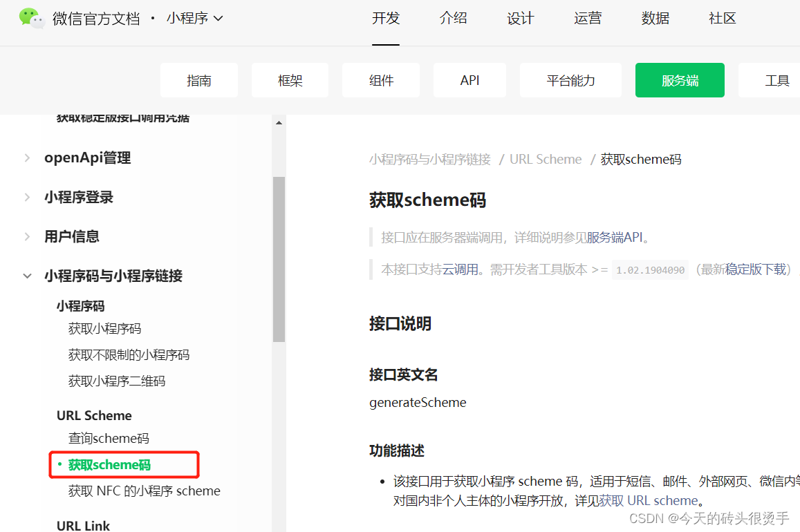The width and height of the screenshot is (800, 532).
Task: Follow the 稳定版下载 link
Action: pos(756,269)
